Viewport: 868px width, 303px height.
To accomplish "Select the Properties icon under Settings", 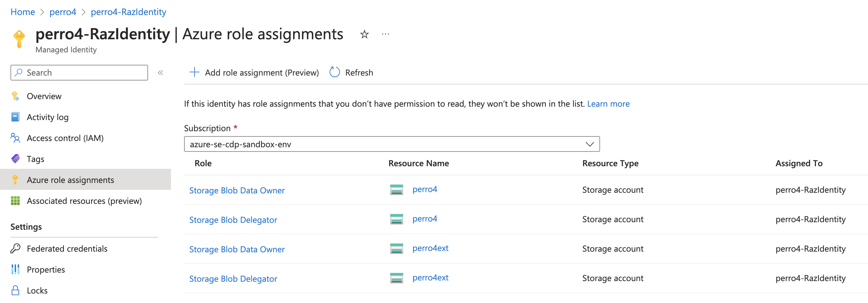I will [x=15, y=269].
